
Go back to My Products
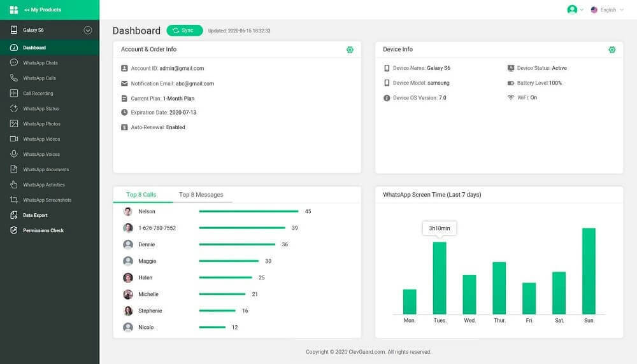point(42,10)
